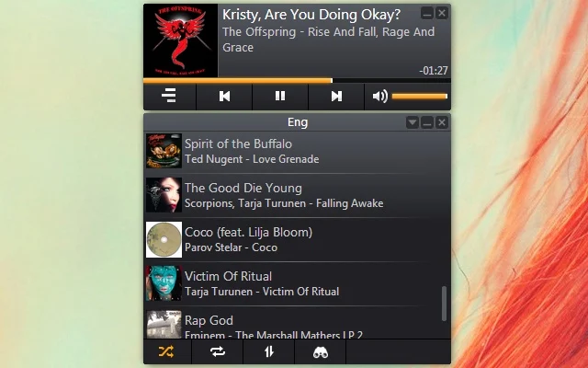Mute audio via the speaker icon
The image size is (588, 368).
click(x=379, y=96)
